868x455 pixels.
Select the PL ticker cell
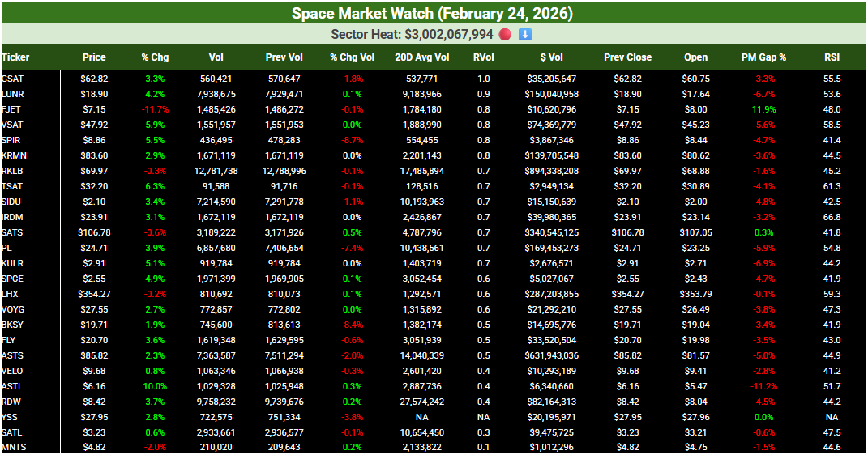[x=6, y=249]
